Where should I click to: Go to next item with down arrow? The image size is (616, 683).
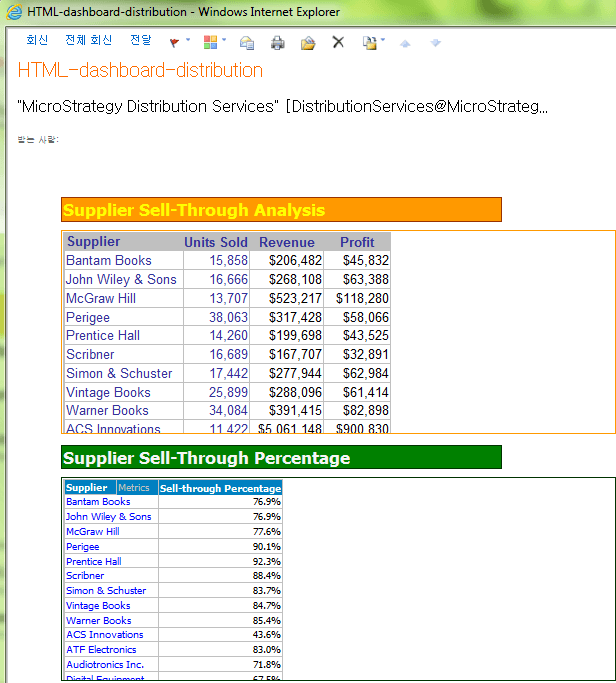(x=436, y=43)
